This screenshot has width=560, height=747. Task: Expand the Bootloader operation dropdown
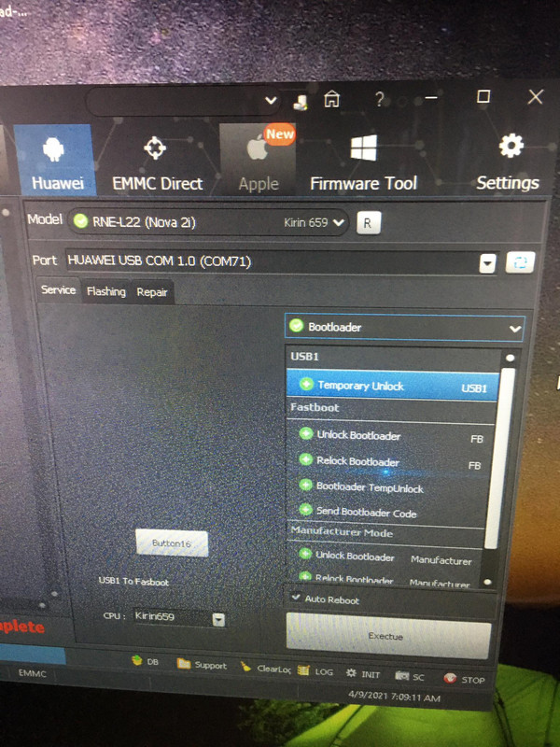[x=405, y=328]
